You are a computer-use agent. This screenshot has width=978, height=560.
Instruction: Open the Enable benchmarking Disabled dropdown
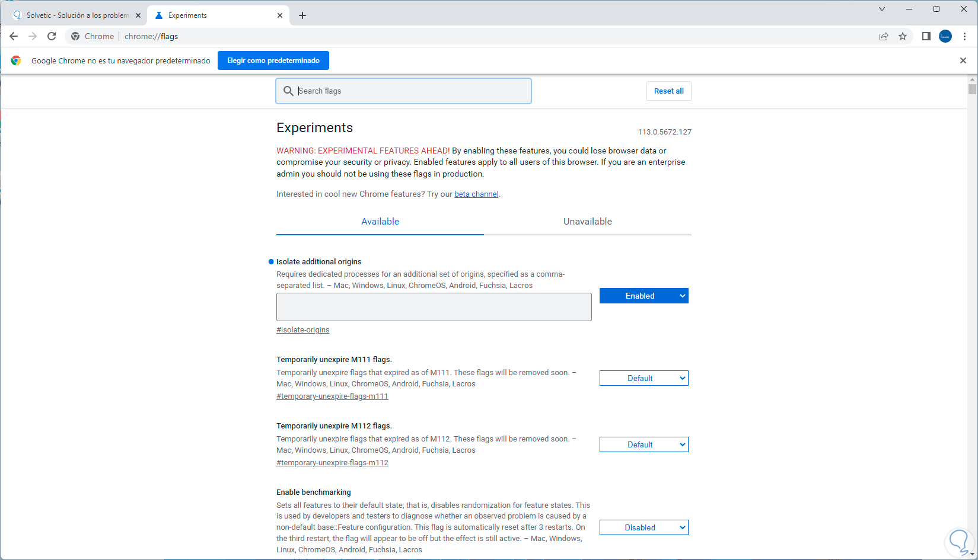(x=643, y=527)
